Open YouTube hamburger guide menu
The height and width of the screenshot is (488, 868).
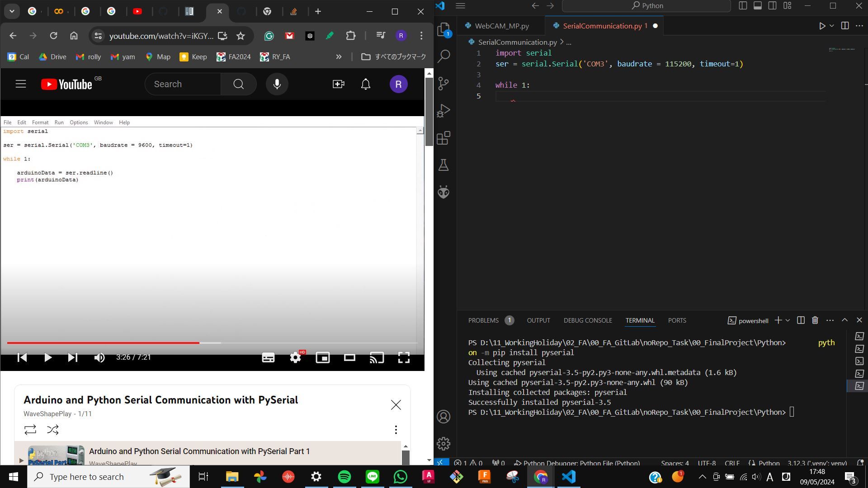(21, 84)
